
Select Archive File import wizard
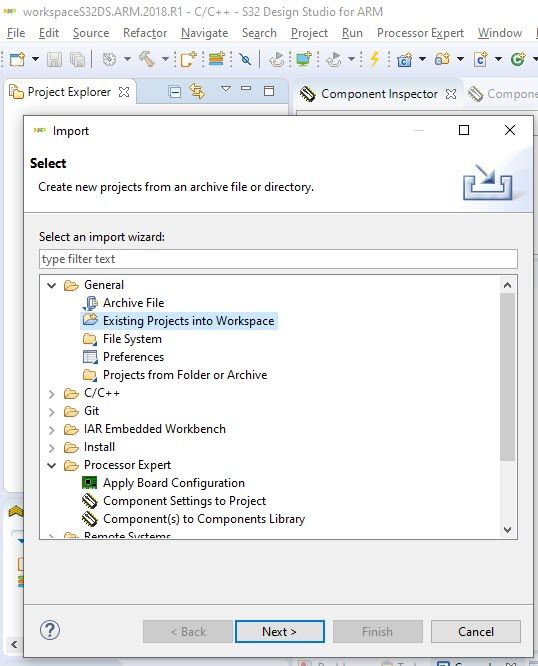coord(133,303)
